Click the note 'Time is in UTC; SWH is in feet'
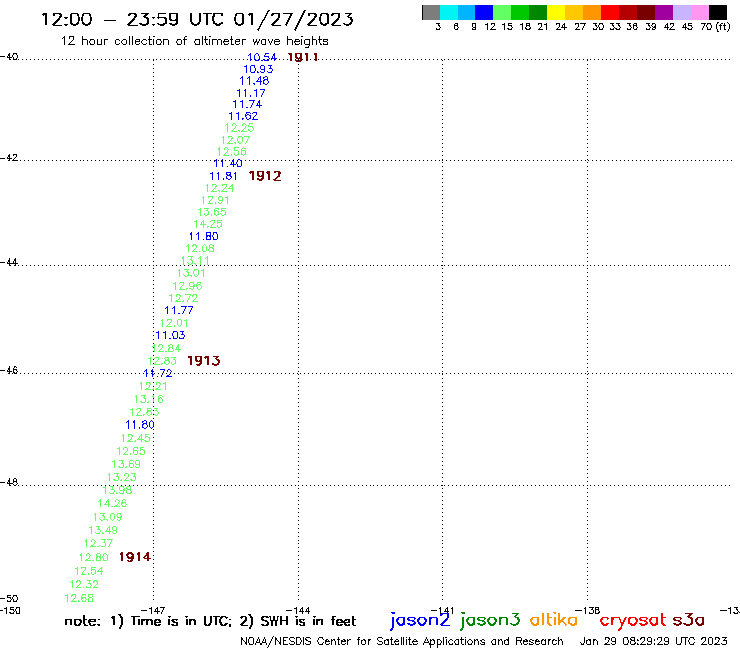The width and height of the screenshot is (740, 650). point(210,621)
